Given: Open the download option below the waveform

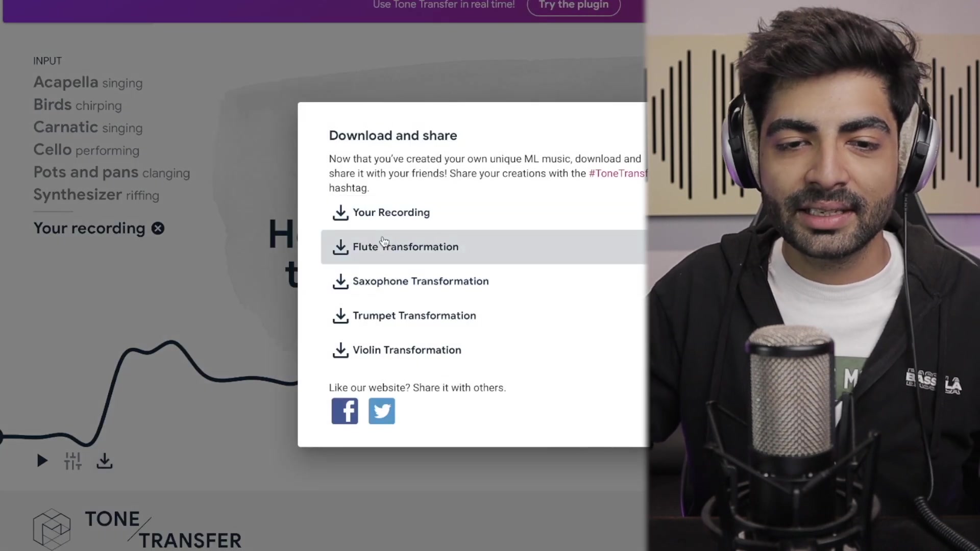Looking at the screenshot, I should point(104,461).
